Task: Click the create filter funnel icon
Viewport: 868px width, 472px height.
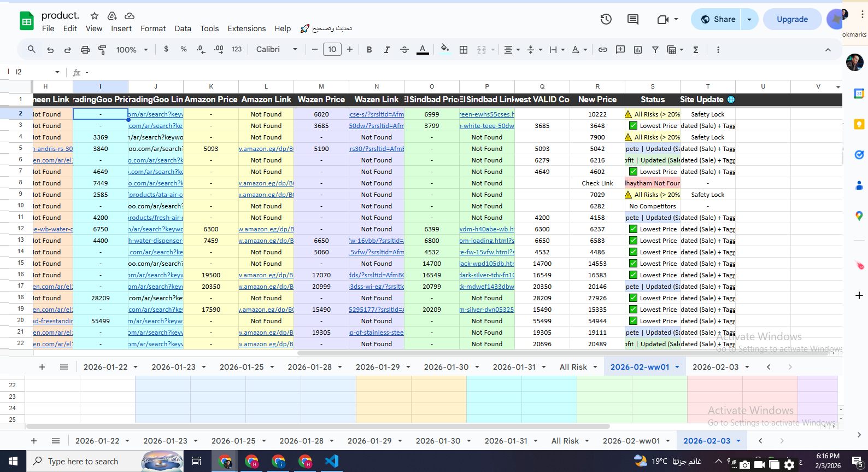Action: pyautogui.click(x=655, y=50)
